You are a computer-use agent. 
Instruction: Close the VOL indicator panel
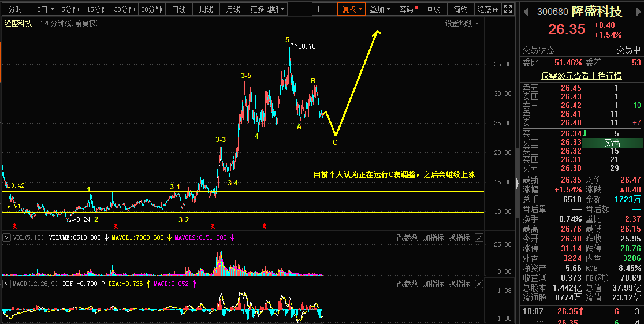(x=479, y=238)
